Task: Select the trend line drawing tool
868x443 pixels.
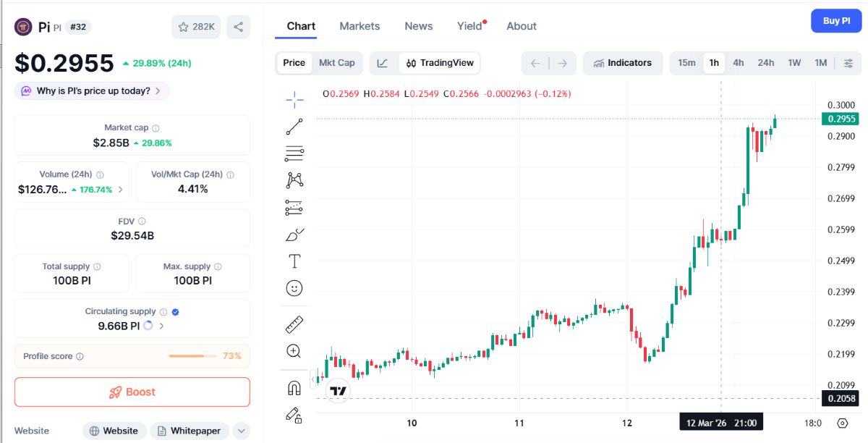Action: pos(294,127)
